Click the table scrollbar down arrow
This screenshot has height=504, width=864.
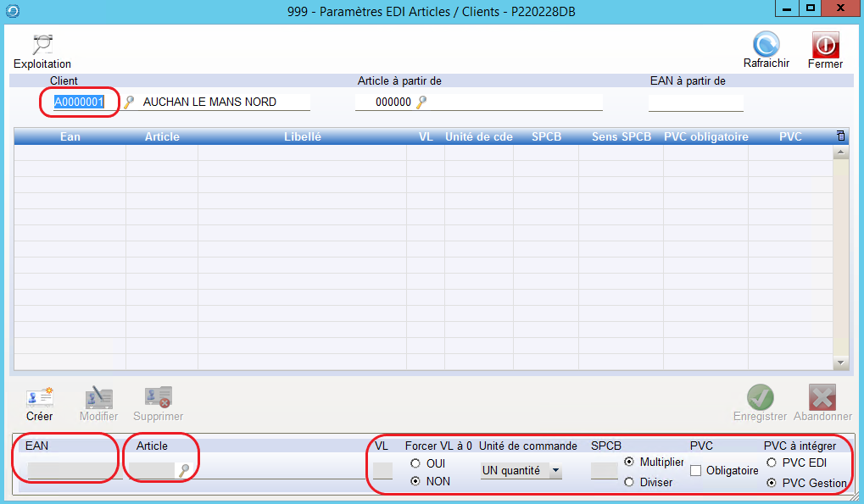pyautogui.click(x=840, y=363)
